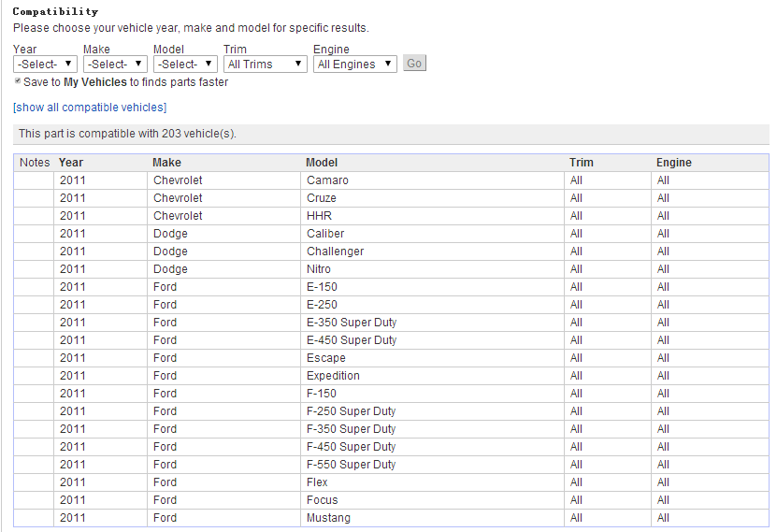777x532 pixels.
Task: Click the Year column header
Action: pos(71,163)
